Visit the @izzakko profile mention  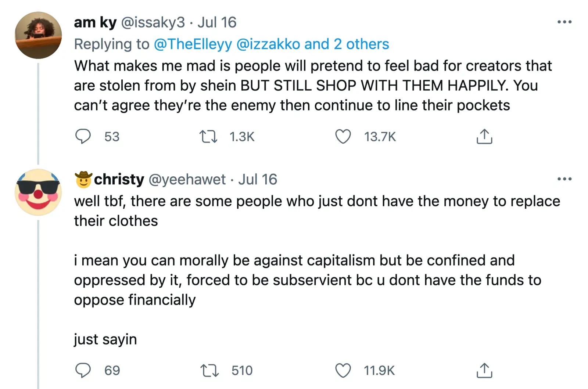coord(268,44)
